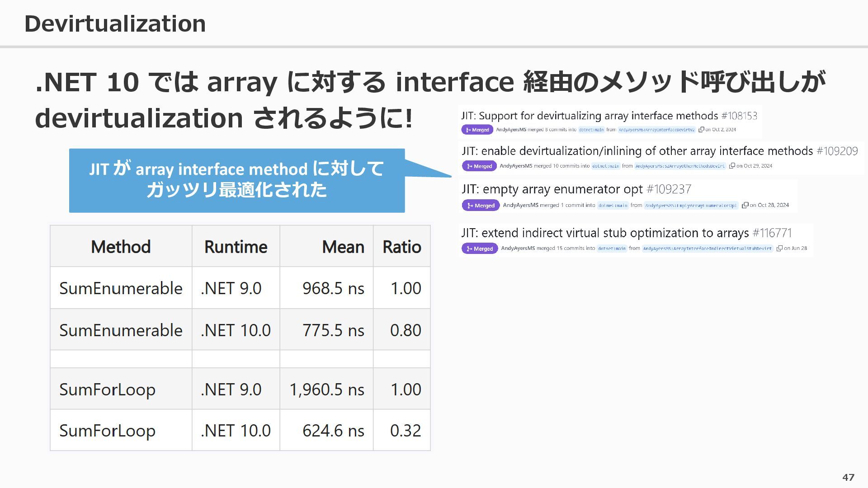Click ArrayInterfaceIndirectVirtualStubDevirt source branch label
Viewport: 868px width, 488px height.
(x=707, y=249)
